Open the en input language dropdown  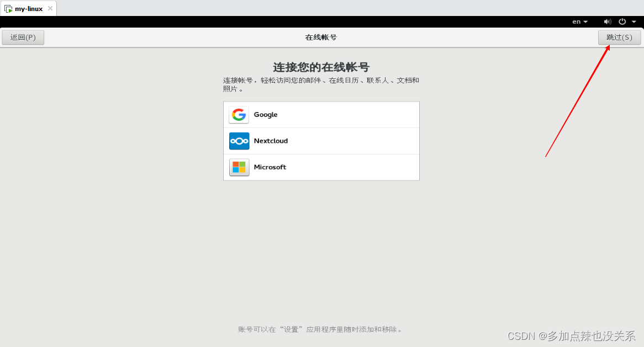(580, 22)
